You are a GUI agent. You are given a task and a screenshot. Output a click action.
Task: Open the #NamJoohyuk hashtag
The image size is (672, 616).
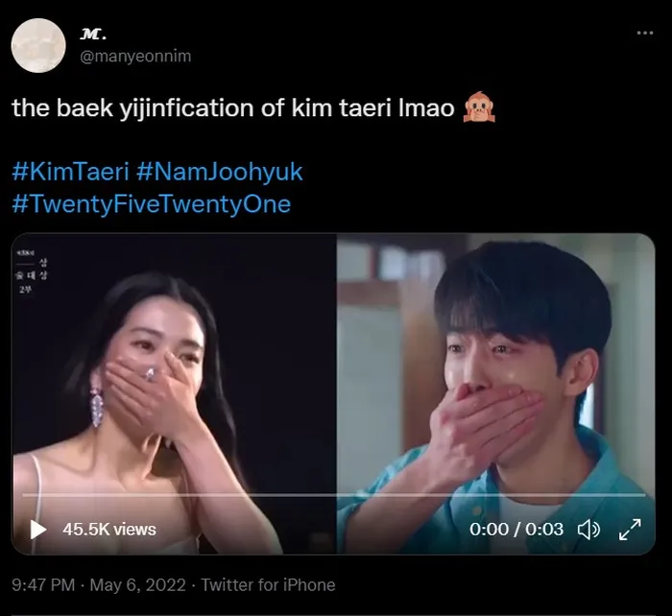pos(220,173)
